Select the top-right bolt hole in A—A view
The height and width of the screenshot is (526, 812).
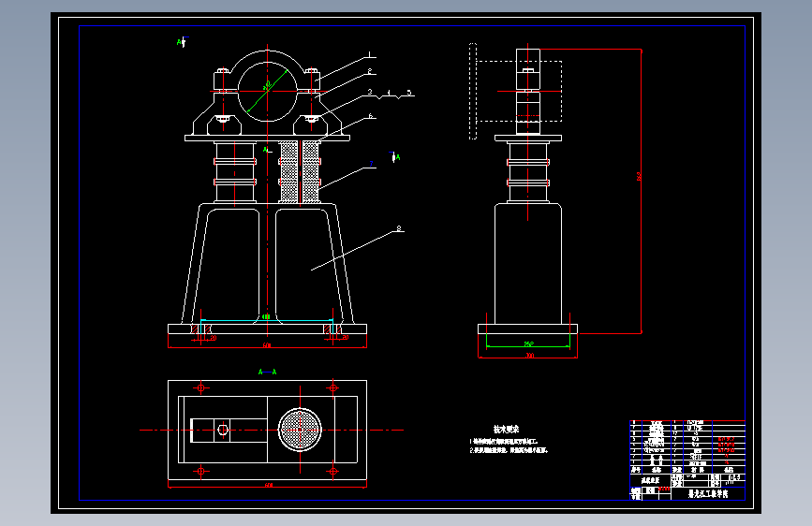click(x=333, y=387)
